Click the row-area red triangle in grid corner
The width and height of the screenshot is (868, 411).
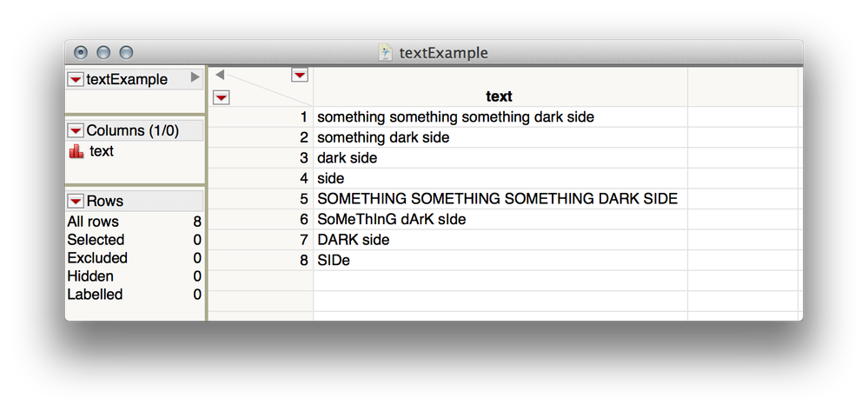point(221,98)
